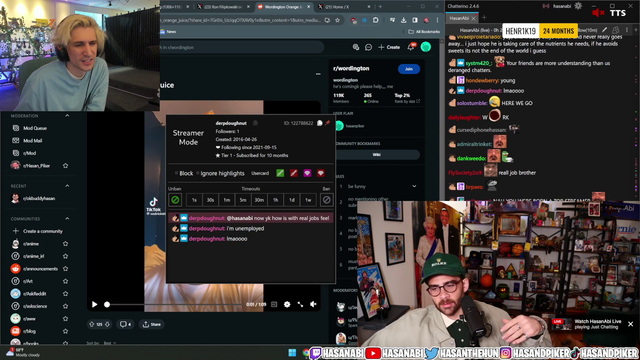Copy user ID icon beside ID number
The width and height of the screenshot is (640, 360).
click(320, 123)
